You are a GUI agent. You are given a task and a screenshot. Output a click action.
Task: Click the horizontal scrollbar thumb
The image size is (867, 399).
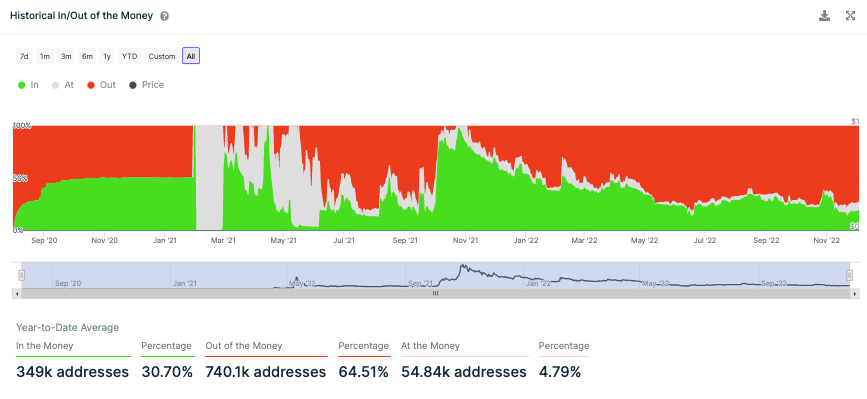pos(436,293)
